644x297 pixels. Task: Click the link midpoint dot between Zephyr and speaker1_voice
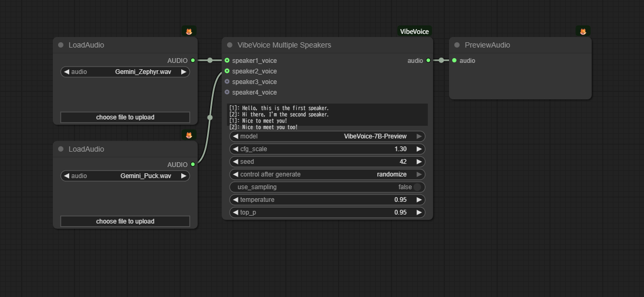(210, 60)
